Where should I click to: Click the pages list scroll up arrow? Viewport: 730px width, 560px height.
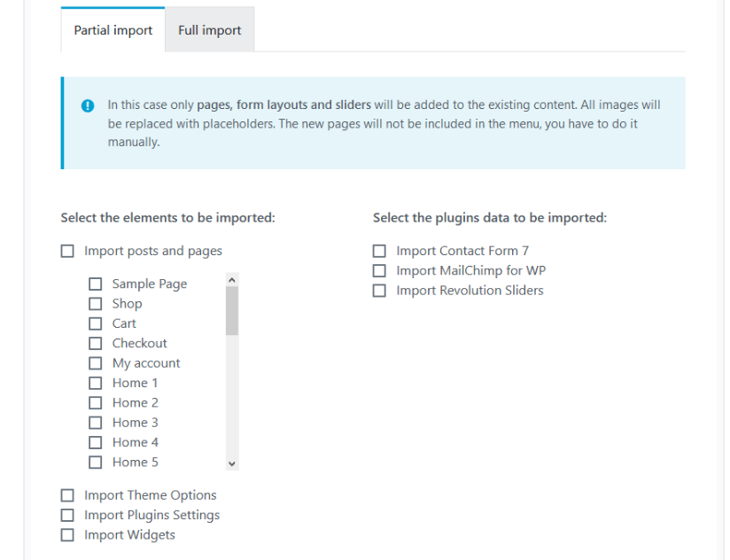(x=232, y=280)
